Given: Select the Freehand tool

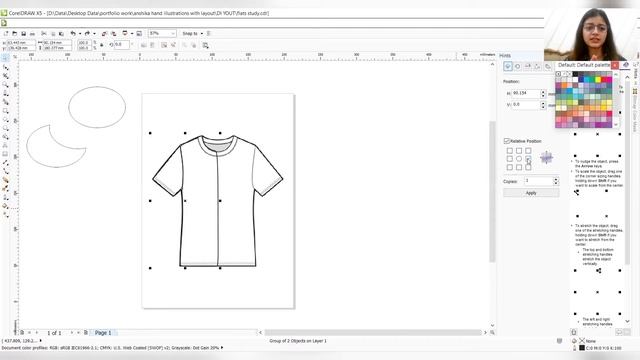Looking at the screenshot, I should [x=5, y=93].
